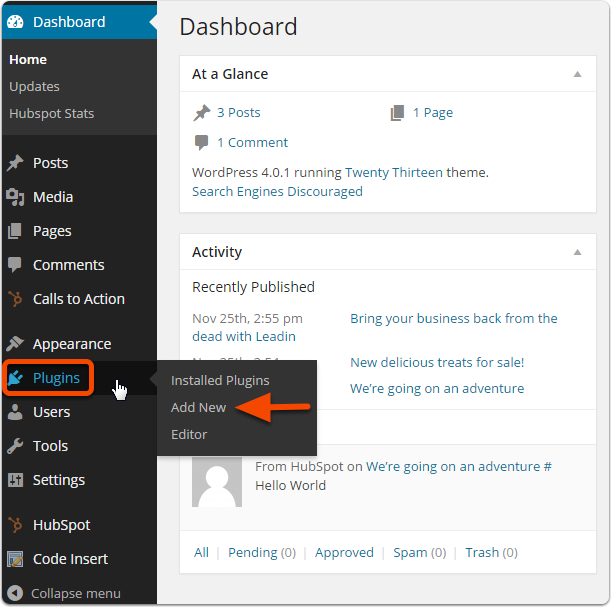Collapse the At a Glance panel

click(577, 74)
